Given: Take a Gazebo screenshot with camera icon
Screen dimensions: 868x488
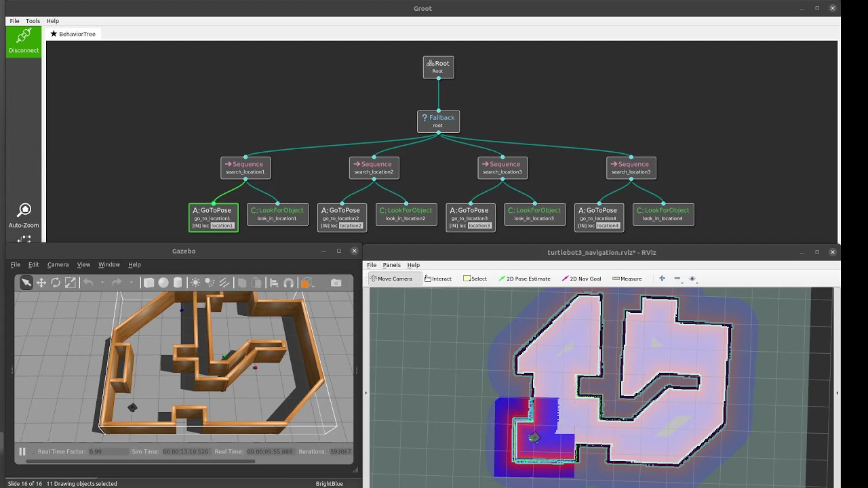Looking at the screenshot, I should click(336, 283).
